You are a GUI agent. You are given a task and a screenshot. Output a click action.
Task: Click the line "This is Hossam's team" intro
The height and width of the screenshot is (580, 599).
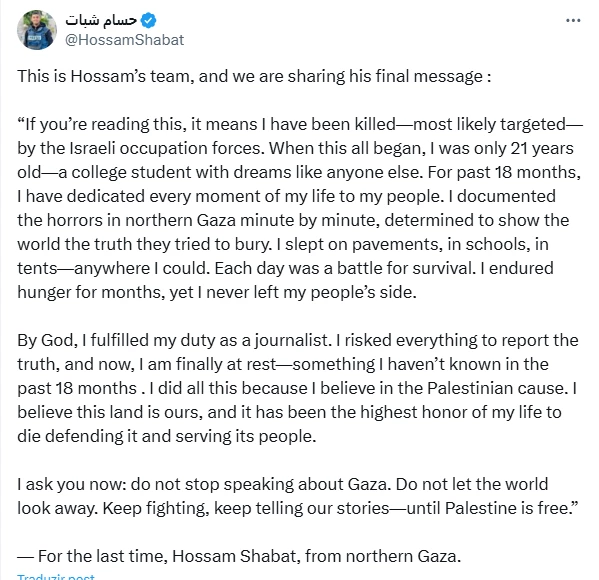pyautogui.click(x=254, y=76)
